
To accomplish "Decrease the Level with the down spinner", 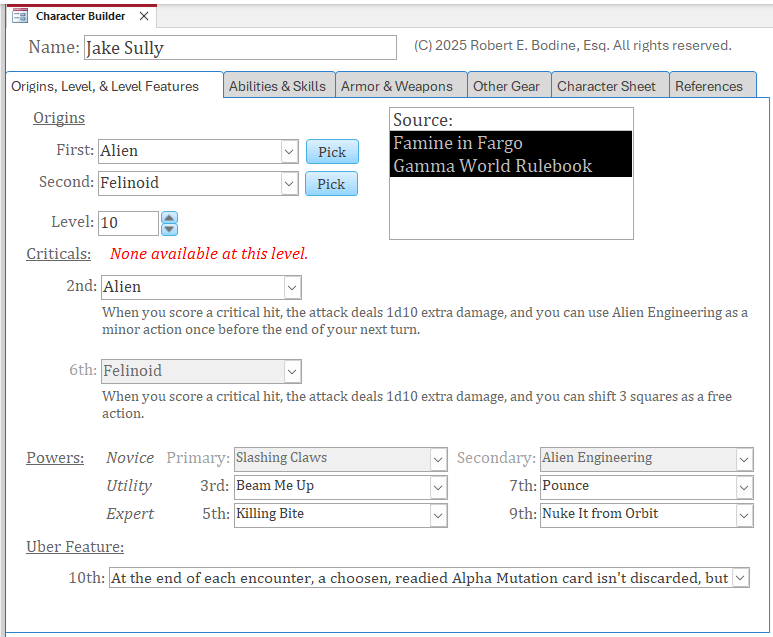I will click(x=169, y=229).
